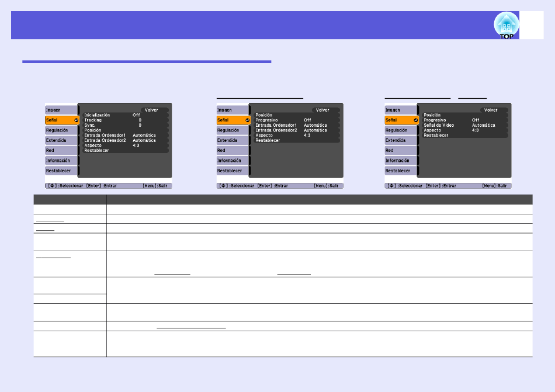Image resolution: width=555 pixels, height=392 pixels.
Task: Open Aspecto 4:3 in the second menu
Action: pyautogui.click(x=297, y=135)
